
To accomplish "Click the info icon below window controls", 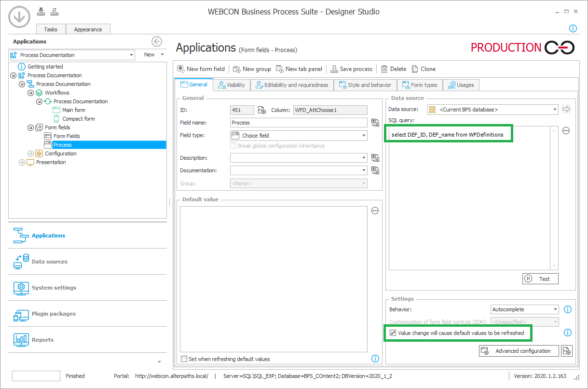I will (573, 28).
